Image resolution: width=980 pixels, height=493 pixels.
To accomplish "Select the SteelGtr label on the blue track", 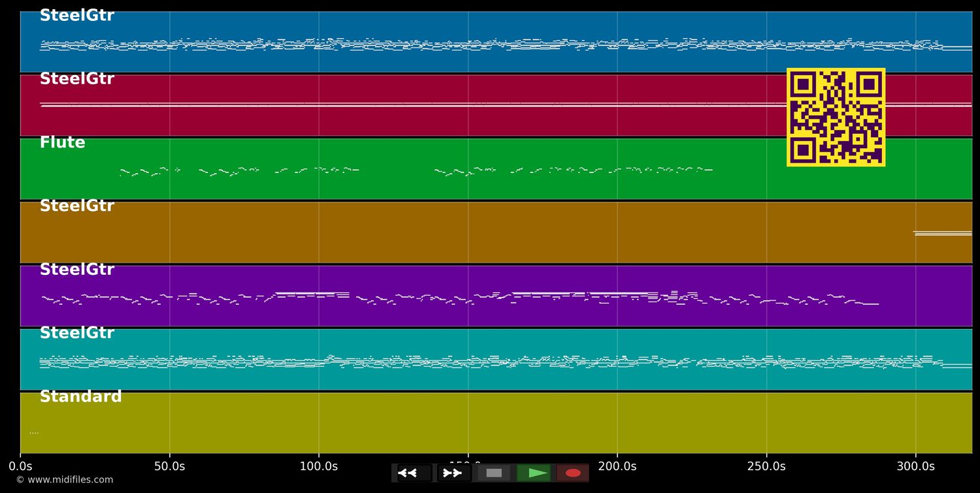I will 77,16.
